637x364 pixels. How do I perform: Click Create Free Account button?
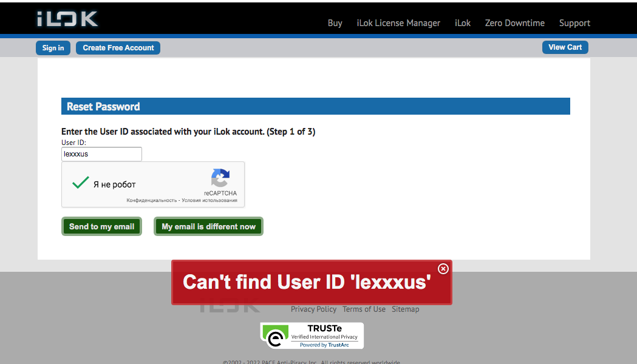tap(118, 48)
